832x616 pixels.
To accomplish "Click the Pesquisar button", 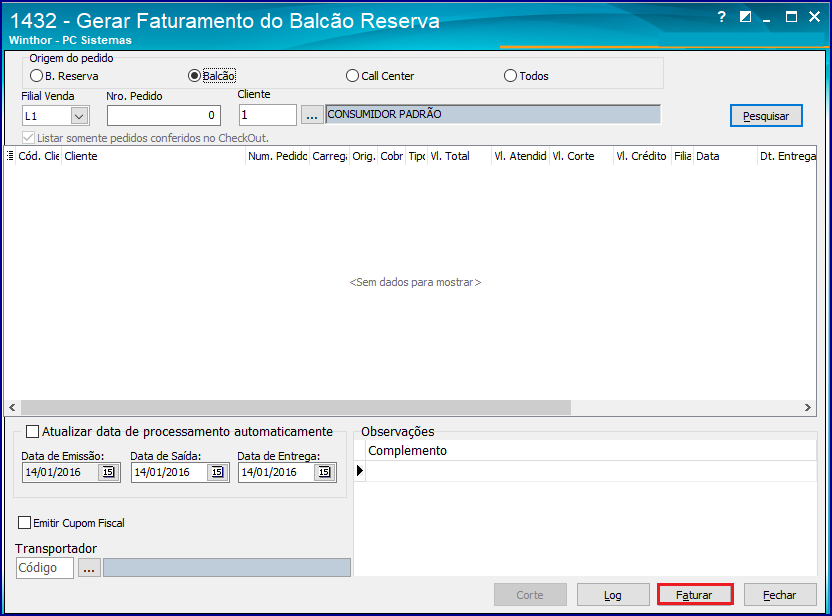I will click(766, 116).
